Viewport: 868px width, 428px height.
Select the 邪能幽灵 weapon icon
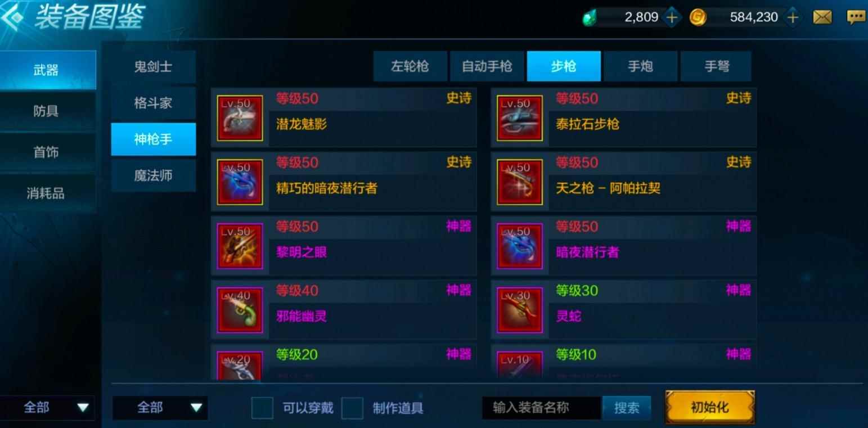click(x=240, y=310)
